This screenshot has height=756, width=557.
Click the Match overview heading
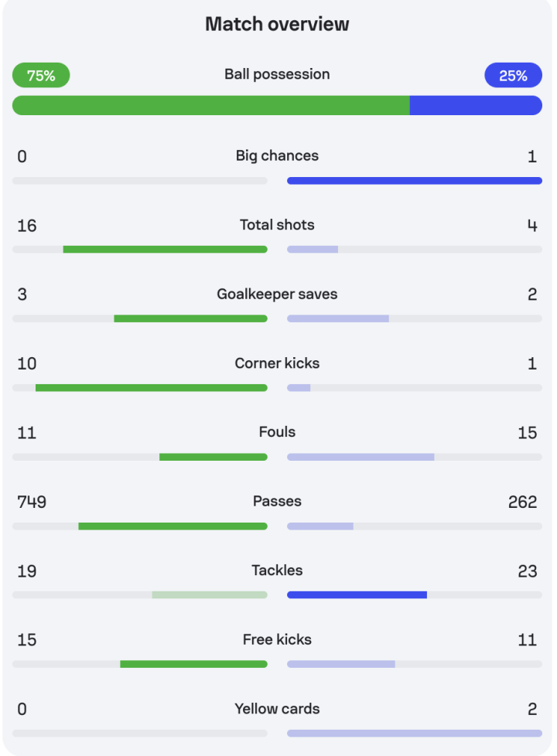point(277,24)
